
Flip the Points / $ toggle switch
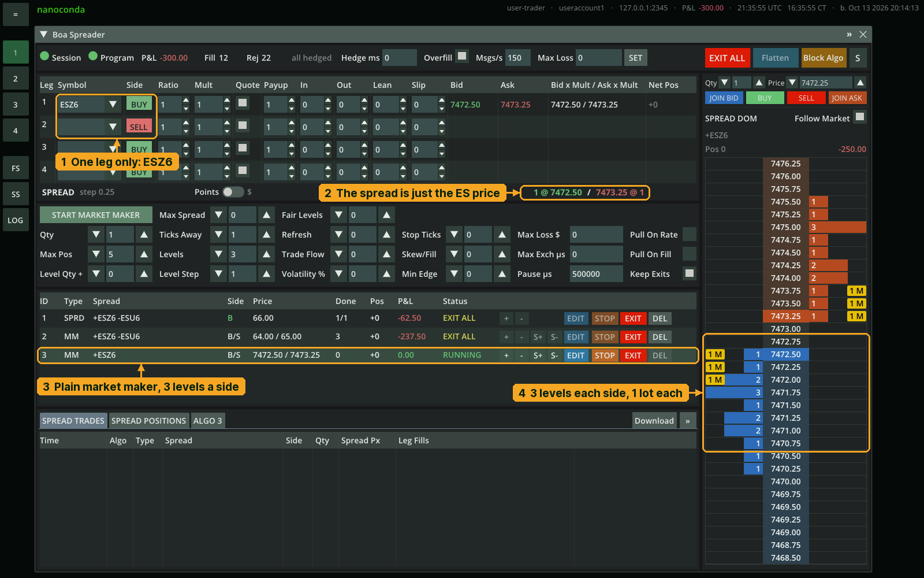pos(233,192)
